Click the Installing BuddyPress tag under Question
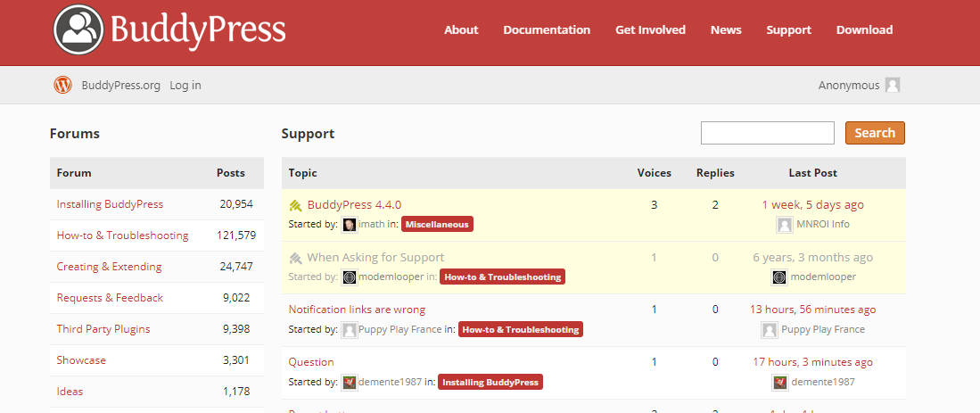 tap(490, 382)
